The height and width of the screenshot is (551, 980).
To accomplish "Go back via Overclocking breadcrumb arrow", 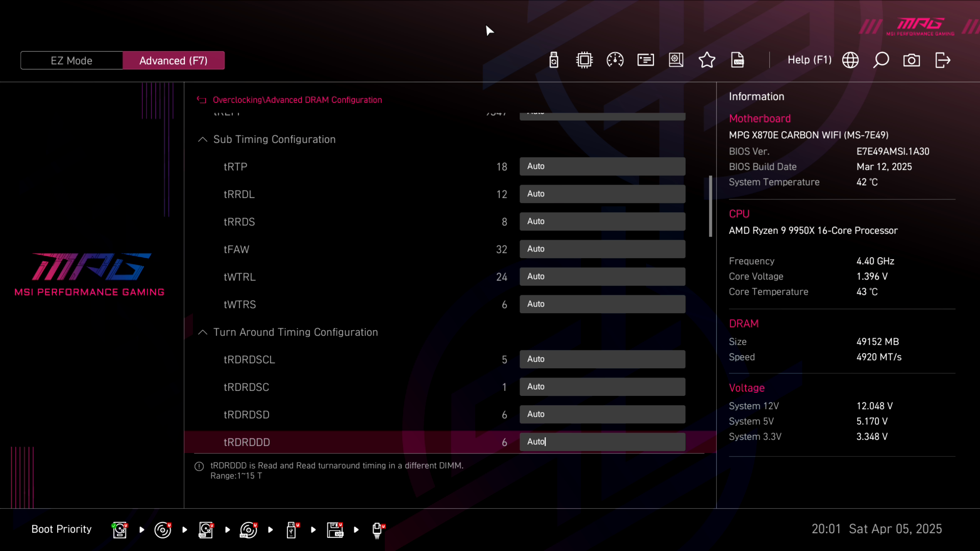I will (202, 100).
